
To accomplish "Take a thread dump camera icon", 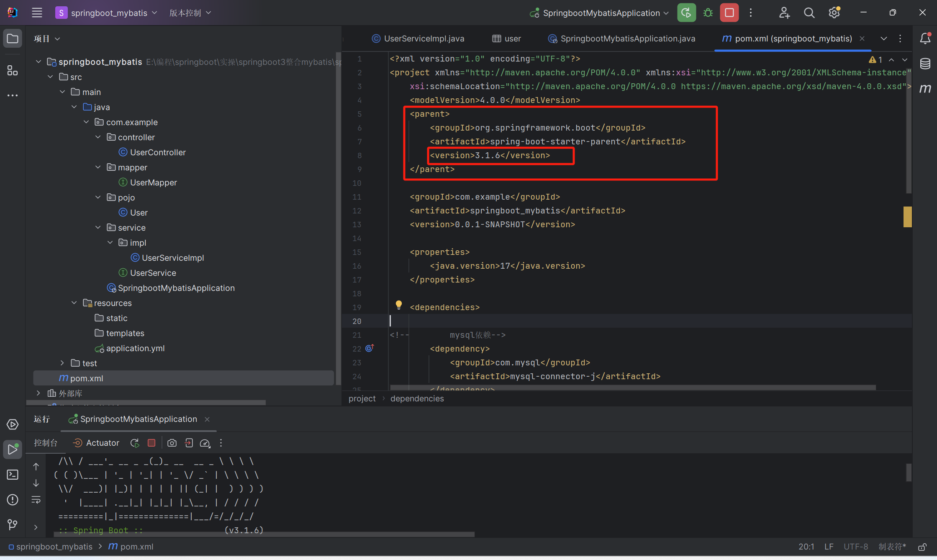I will 172,443.
